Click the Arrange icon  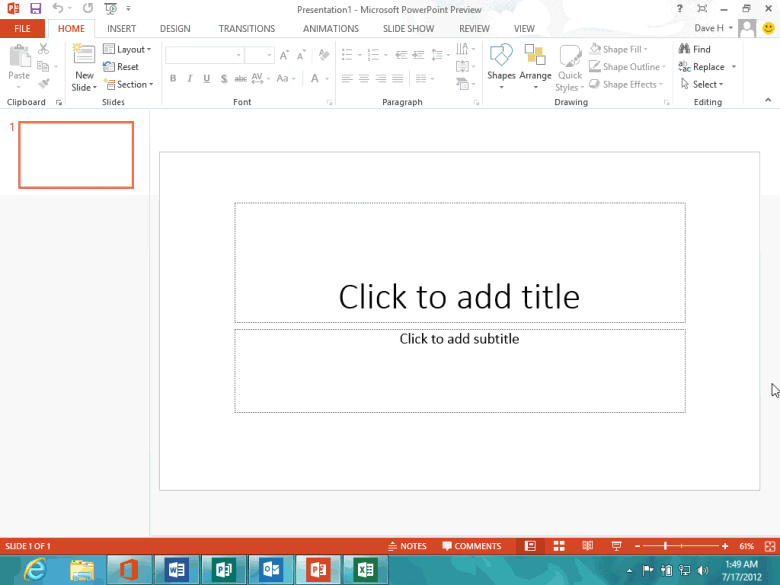(535, 67)
